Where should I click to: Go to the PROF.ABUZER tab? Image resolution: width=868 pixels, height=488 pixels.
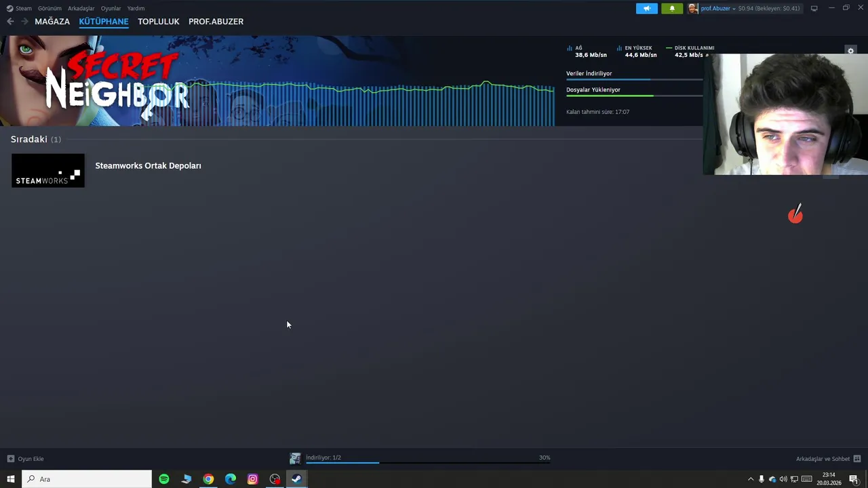click(216, 22)
